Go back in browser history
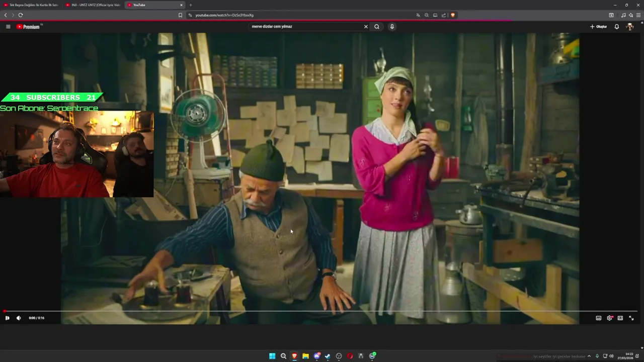The height and width of the screenshot is (362, 644). pos(6,15)
